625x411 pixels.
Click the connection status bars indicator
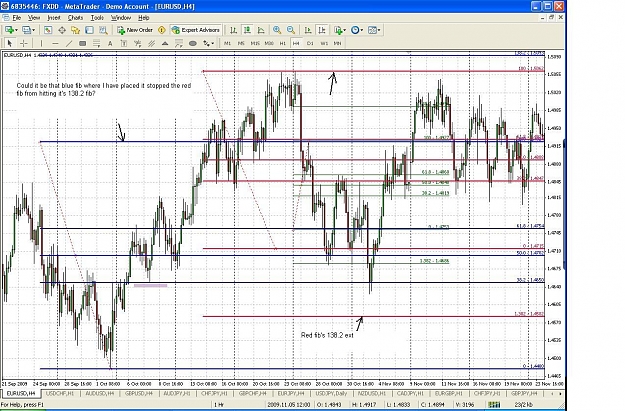(x=495, y=405)
